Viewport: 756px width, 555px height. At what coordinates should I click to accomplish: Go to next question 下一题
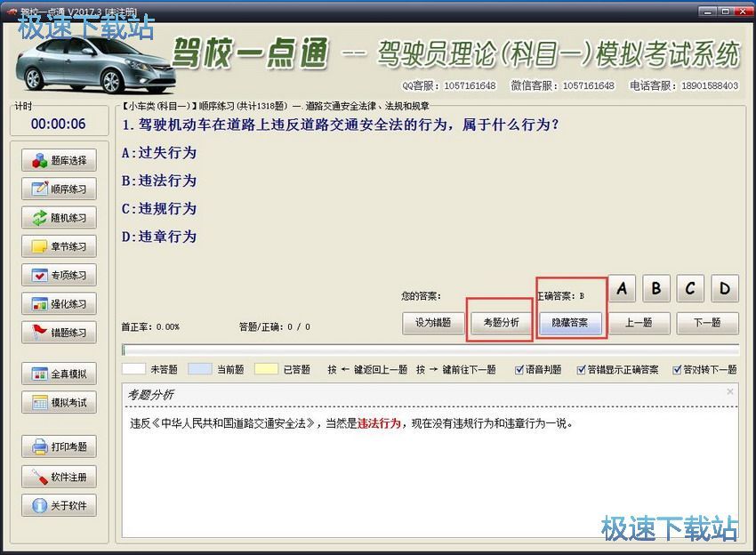tap(707, 323)
